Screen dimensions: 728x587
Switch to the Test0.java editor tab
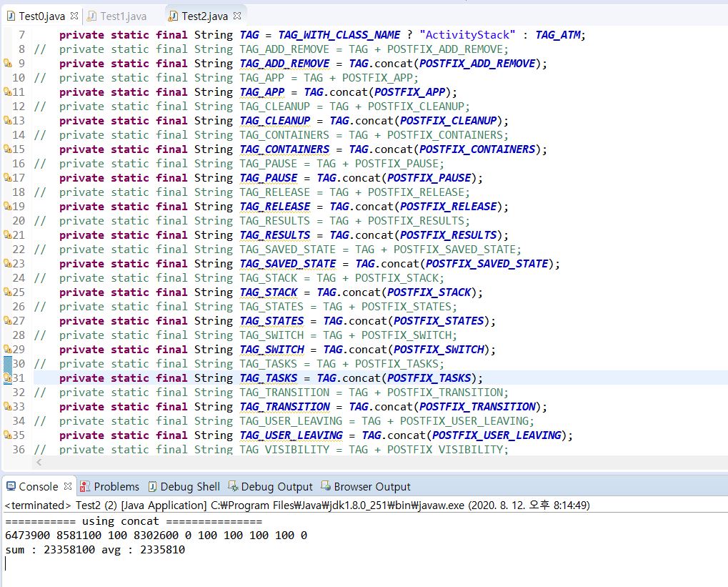(x=41, y=16)
